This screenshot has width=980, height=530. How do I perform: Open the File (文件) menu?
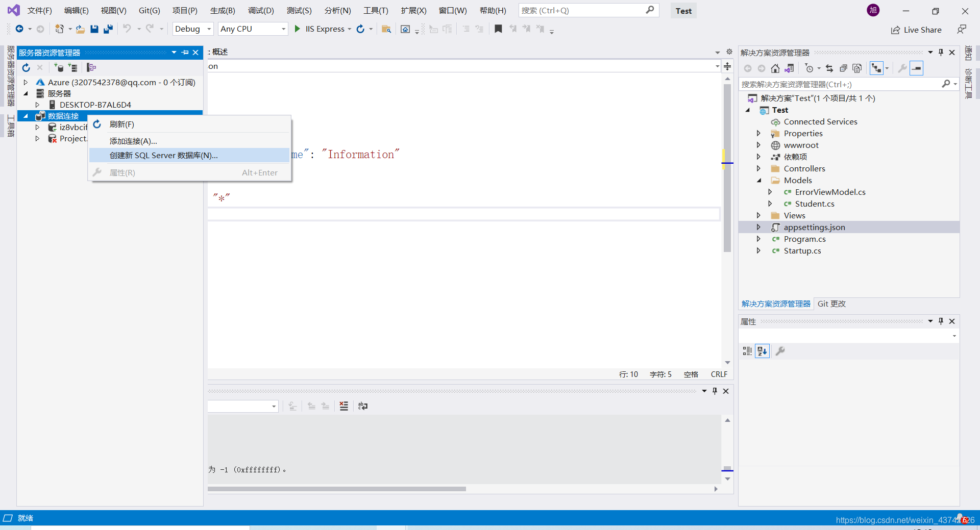(x=39, y=10)
